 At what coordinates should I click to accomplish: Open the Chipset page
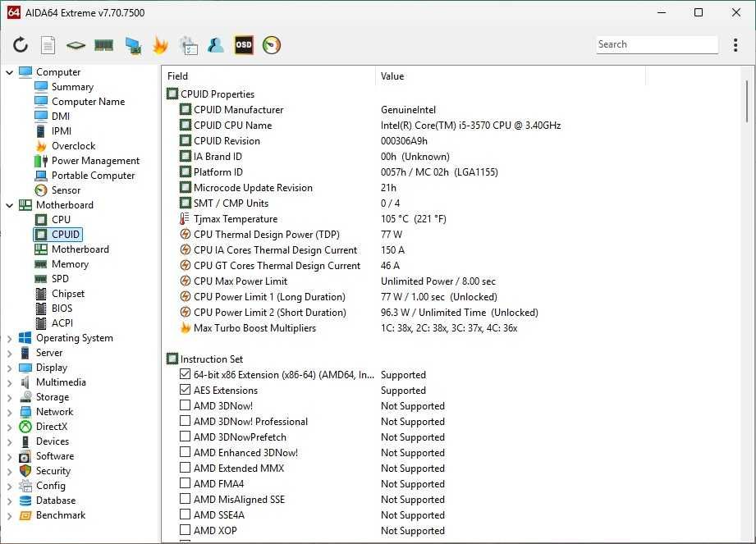pos(68,294)
